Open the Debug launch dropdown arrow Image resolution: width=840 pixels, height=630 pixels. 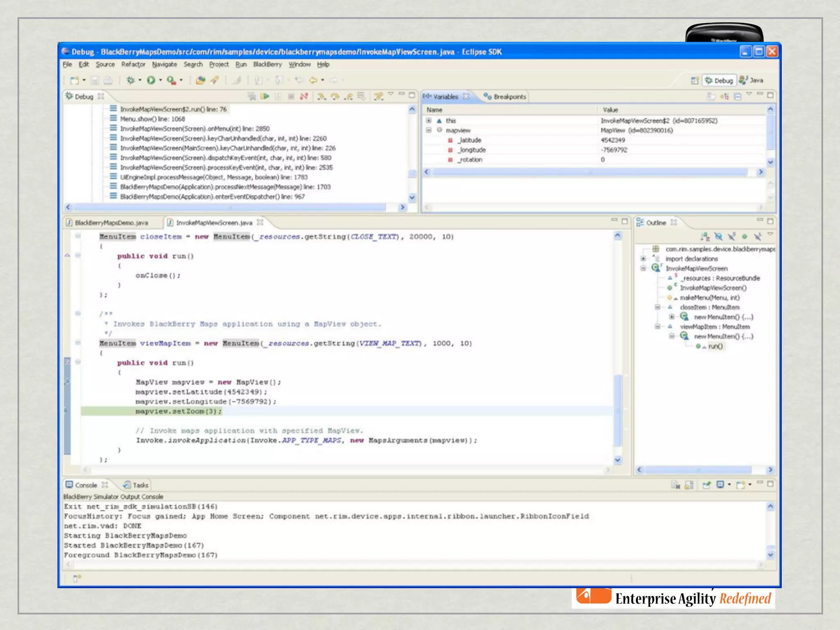coord(140,80)
